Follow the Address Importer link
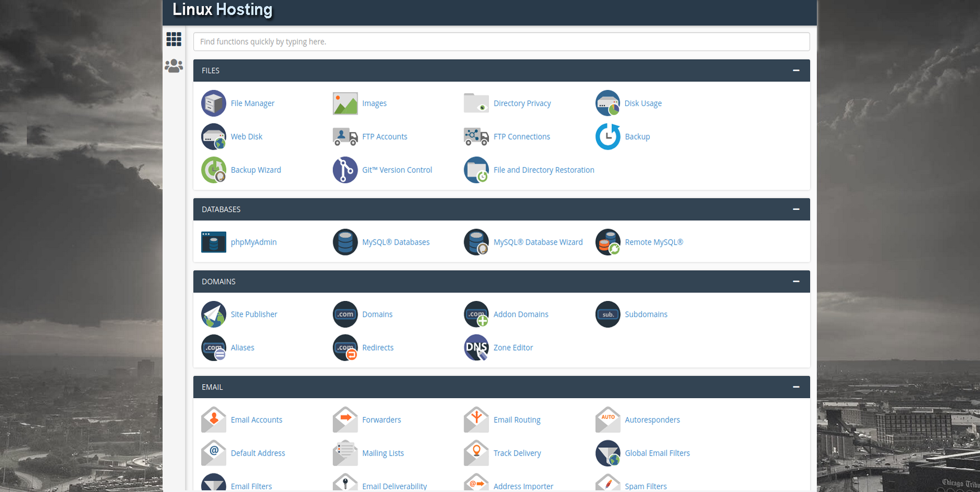The width and height of the screenshot is (980, 492). [x=524, y=486]
